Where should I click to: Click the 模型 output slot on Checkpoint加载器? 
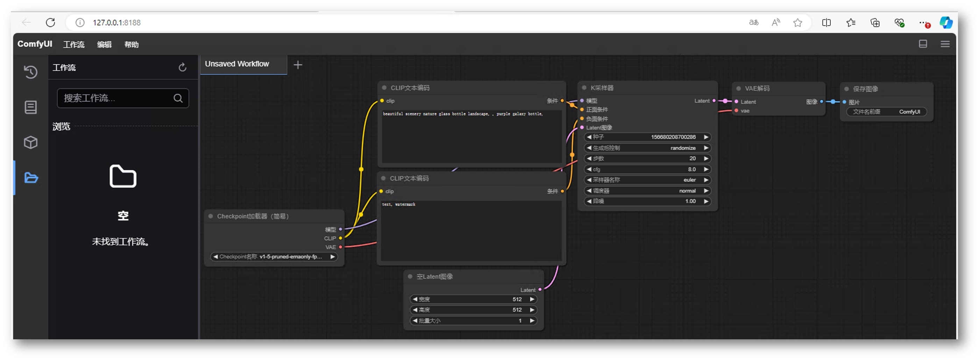tap(341, 229)
